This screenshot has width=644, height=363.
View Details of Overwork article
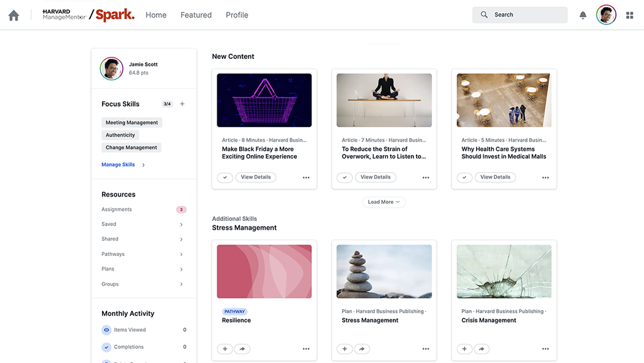(375, 177)
